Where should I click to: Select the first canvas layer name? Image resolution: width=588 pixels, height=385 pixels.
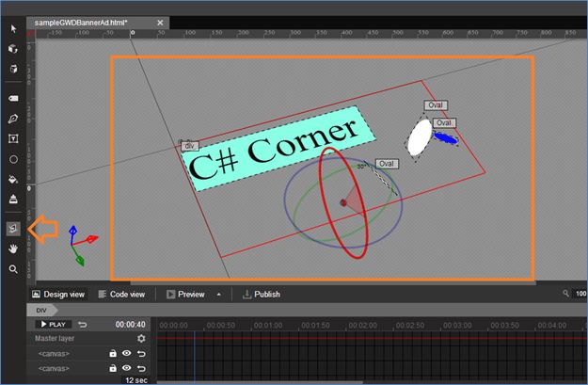tap(54, 354)
